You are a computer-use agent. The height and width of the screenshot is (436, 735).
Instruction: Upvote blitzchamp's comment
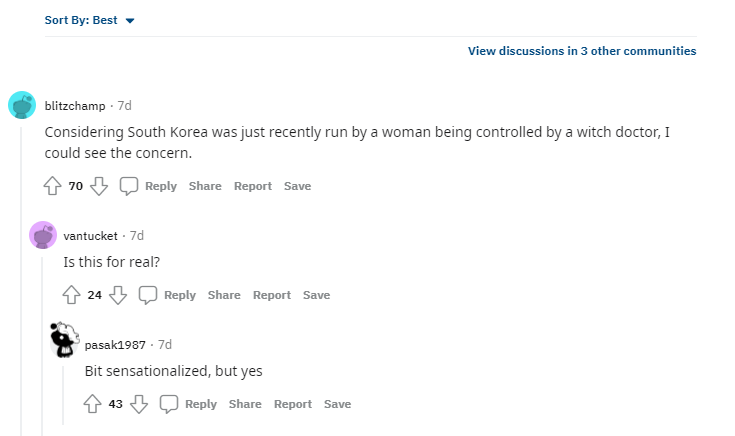coord(52,186)
